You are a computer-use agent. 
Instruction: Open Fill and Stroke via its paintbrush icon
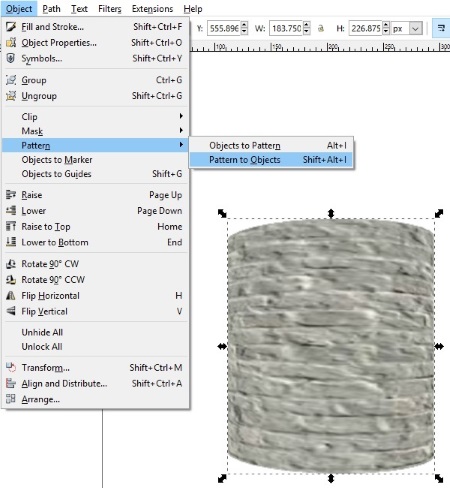click(11, 27)
